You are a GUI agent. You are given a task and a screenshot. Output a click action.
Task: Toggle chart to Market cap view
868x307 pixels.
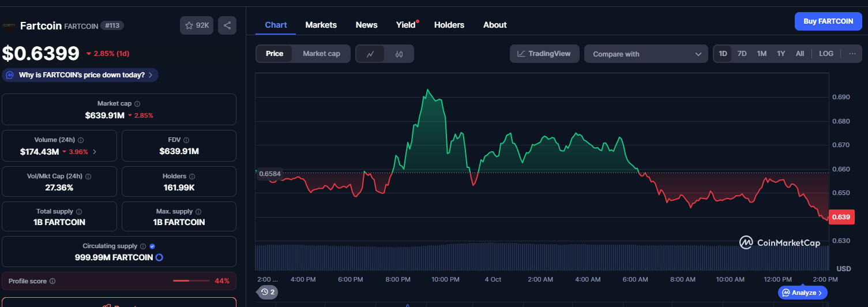(x=321, y=54)
